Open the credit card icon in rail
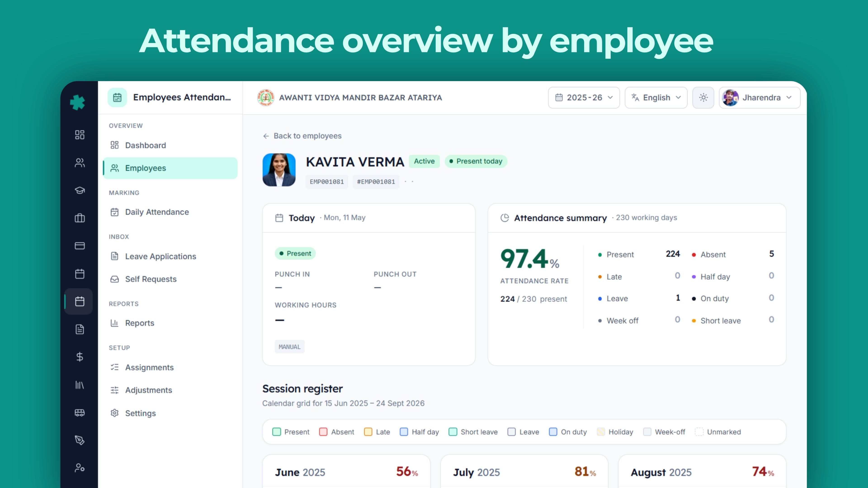 80,246
